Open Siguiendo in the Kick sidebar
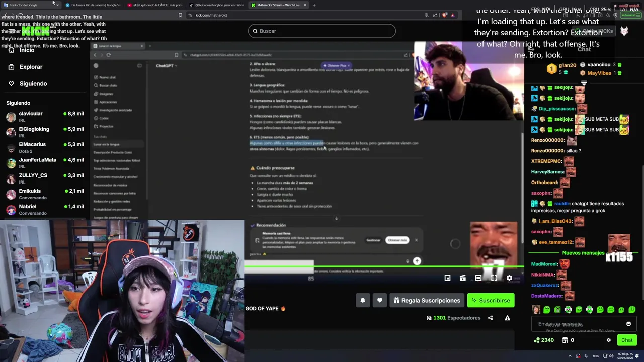 point(28,84)
